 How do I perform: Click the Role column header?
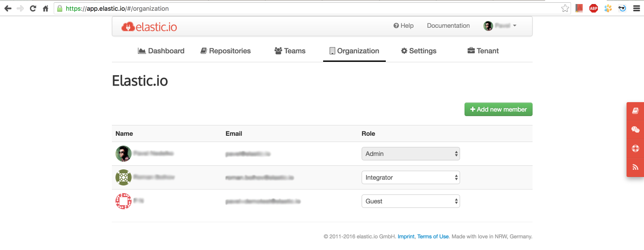[x=368, y=134]
